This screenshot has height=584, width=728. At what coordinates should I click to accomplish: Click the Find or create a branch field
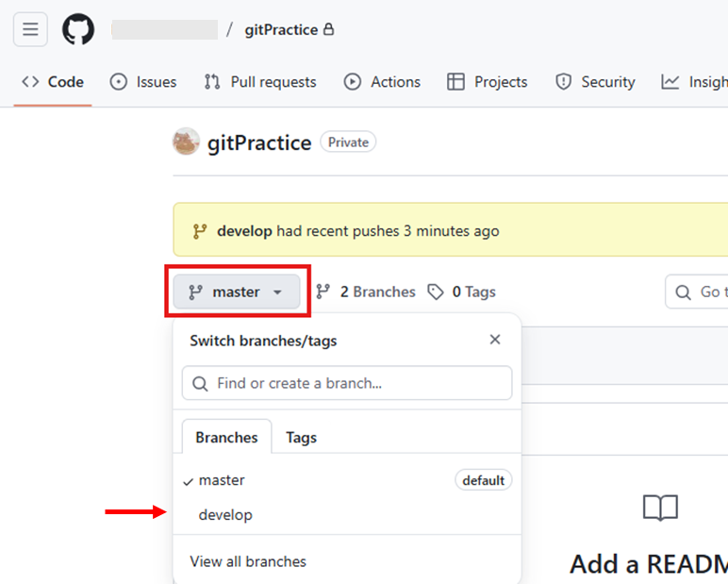click(347, 383)
